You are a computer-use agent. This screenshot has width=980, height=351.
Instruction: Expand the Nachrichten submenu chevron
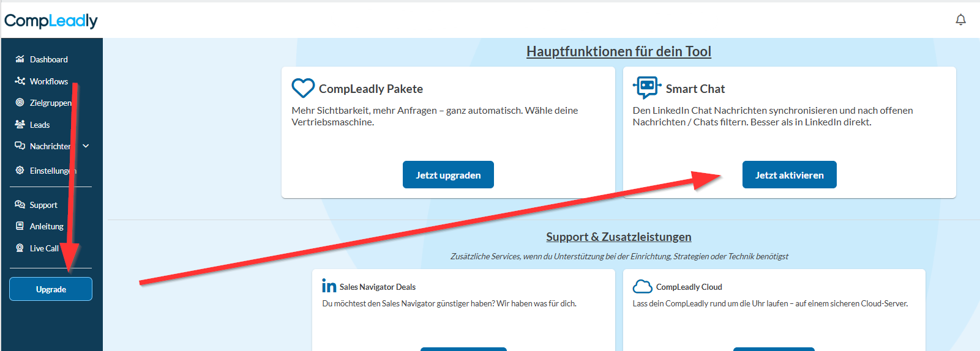[86, 146]
